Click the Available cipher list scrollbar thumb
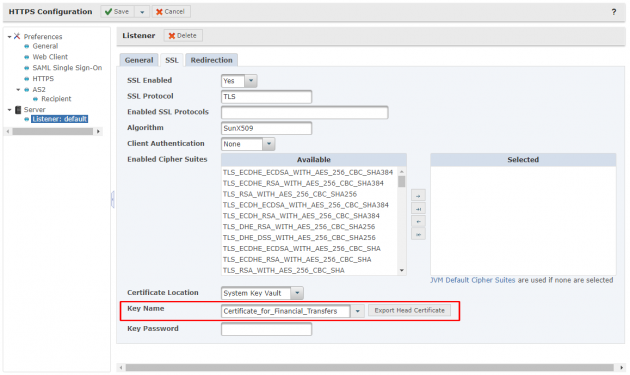The image size is (630, 375). 402,182
